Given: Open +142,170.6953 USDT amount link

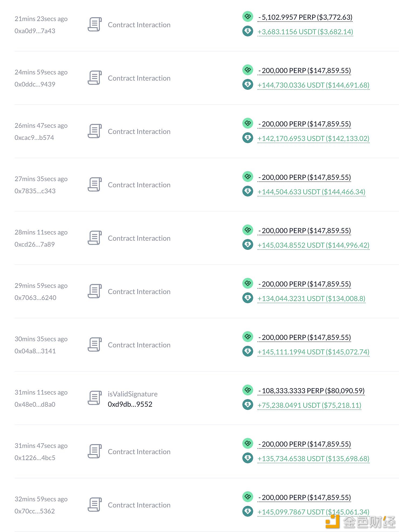Looking at the screenshot, I should pos(313,139).
